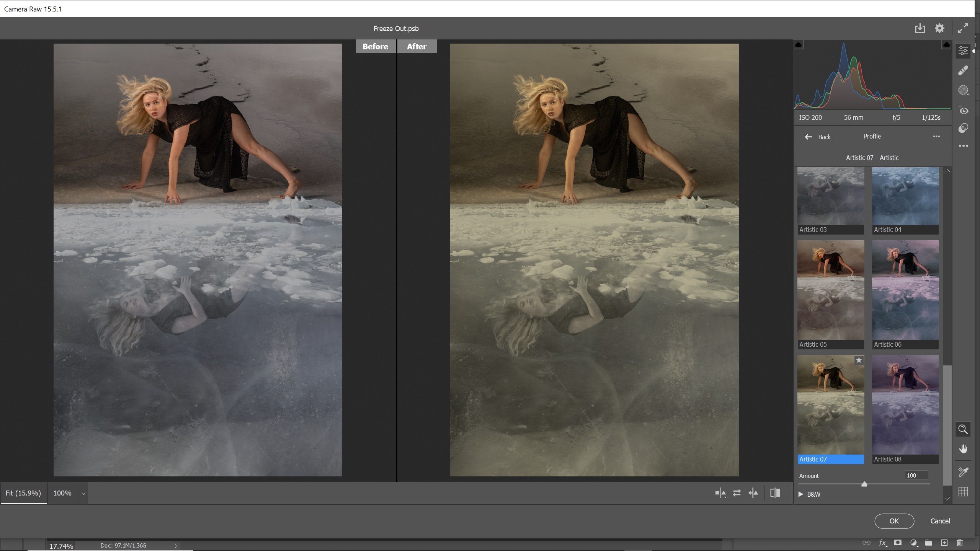Toggle full screen mode
Image resolution: width=980 pixels, height=551 pixels.
[x=963, y=28]
